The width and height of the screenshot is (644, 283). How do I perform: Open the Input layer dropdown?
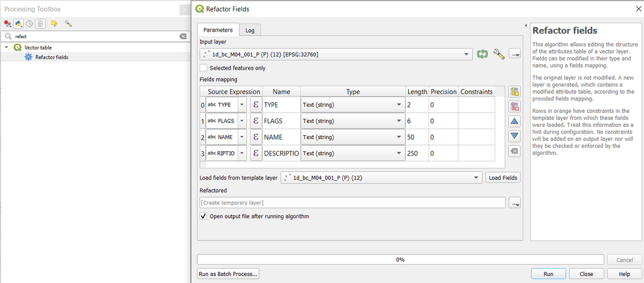tap(467, 54)
